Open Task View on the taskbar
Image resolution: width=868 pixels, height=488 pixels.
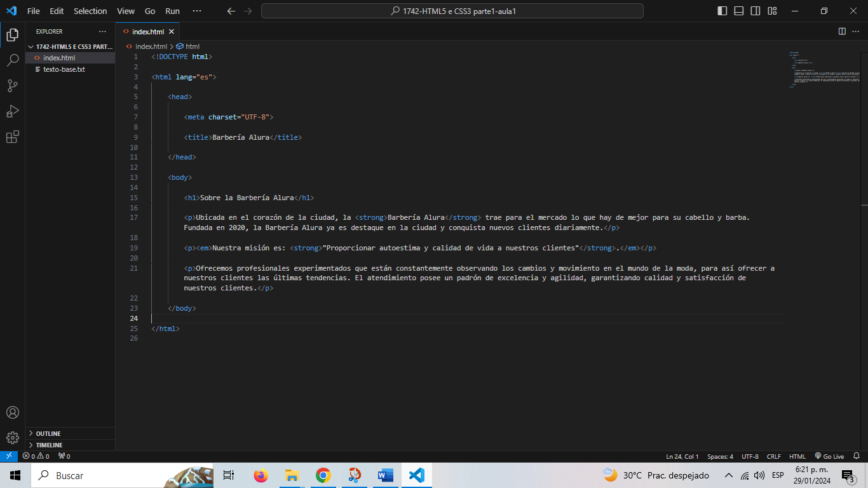click(229, 475)
